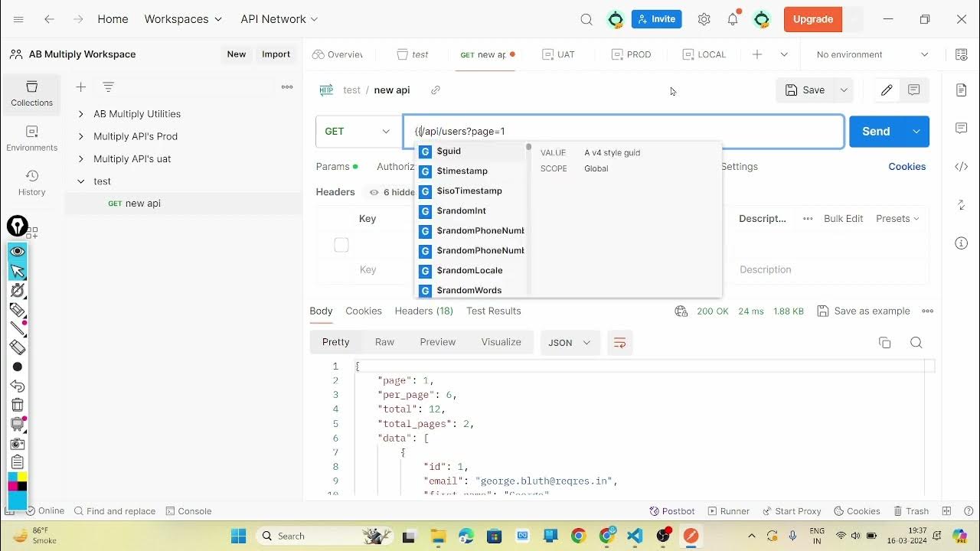Screen dimensions: 980x551
Task: Click Save as example
Action: pyautogui.click(x=864, y=311)
